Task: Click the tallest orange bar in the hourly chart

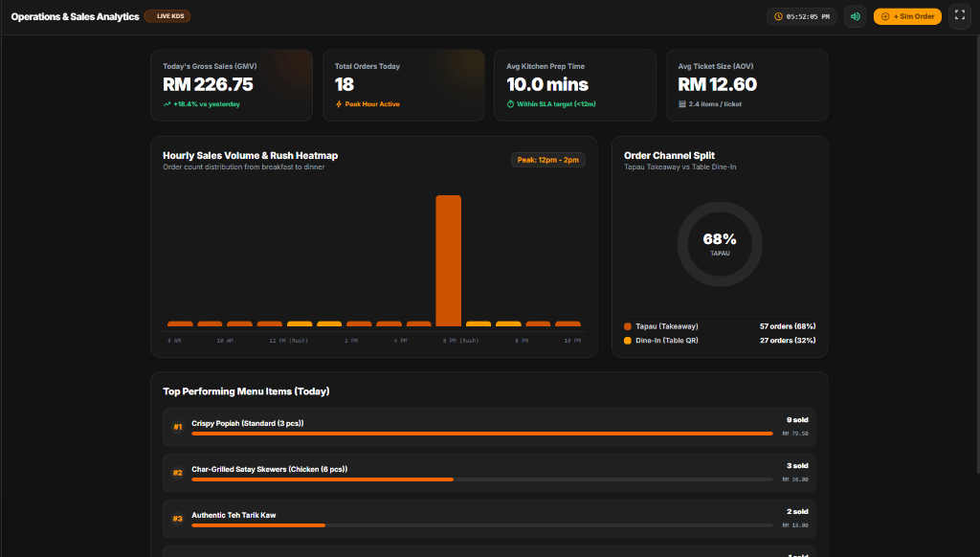Action: 448,260
